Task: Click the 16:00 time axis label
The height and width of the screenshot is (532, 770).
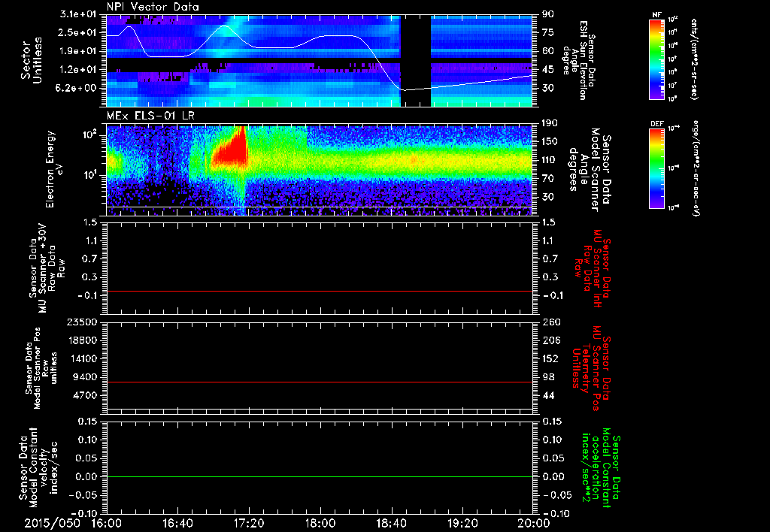Action: click(107, 523)
